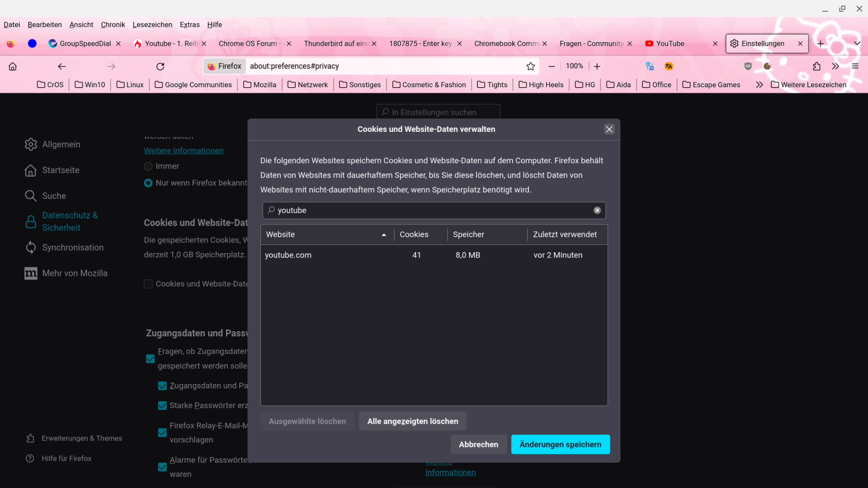Click the home button in the toolbar
Screen dimensions: 868x488
coord(13,66)
